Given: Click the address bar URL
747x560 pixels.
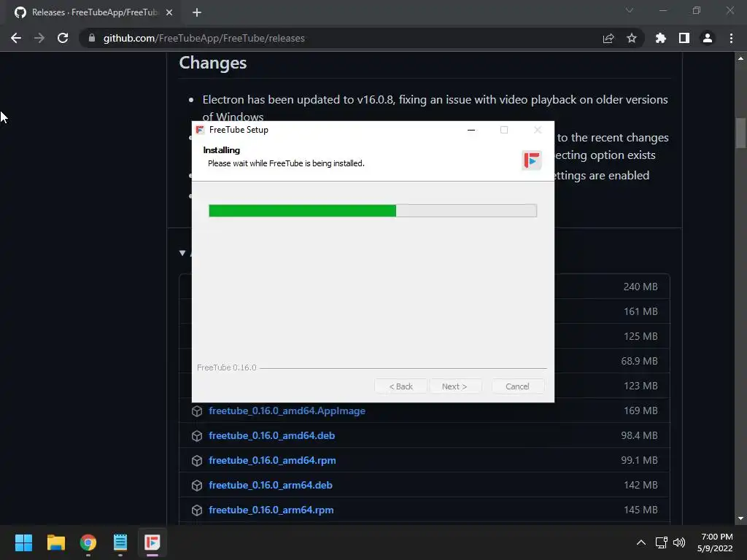Looking at the screenshot, I should click(204, 38).
